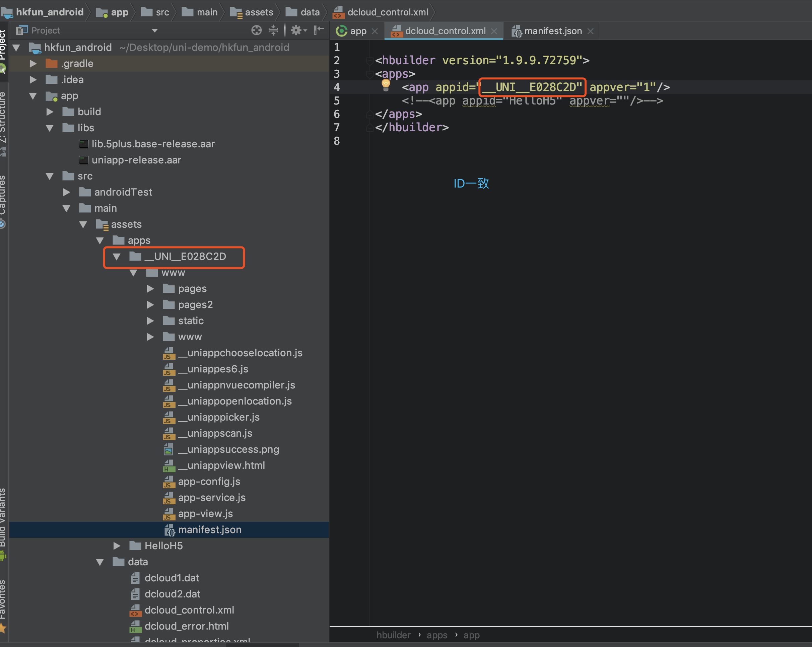Click the collapse all icon in Project panel

pyautogui.click(x=273, y=30)
